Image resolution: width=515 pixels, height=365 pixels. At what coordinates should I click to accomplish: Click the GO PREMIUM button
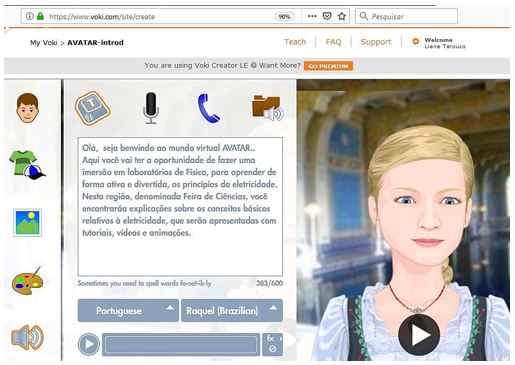click(x=328, y=66)
